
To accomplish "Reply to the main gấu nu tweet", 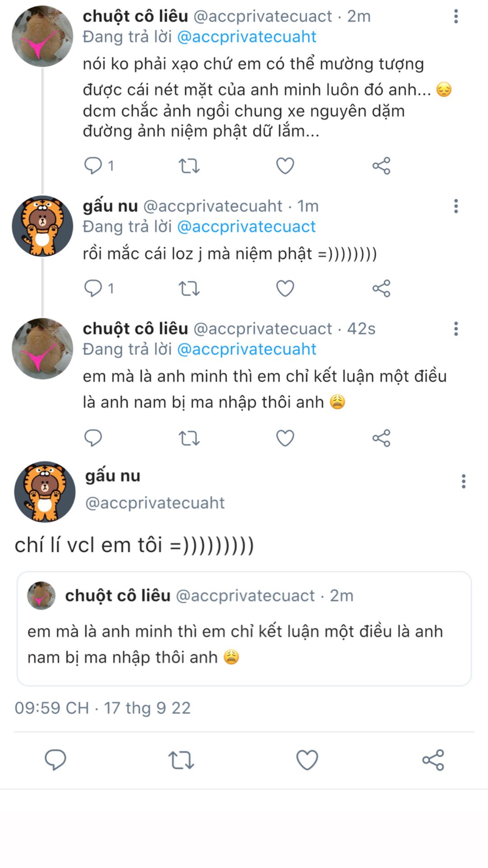I will coord(55,759).
